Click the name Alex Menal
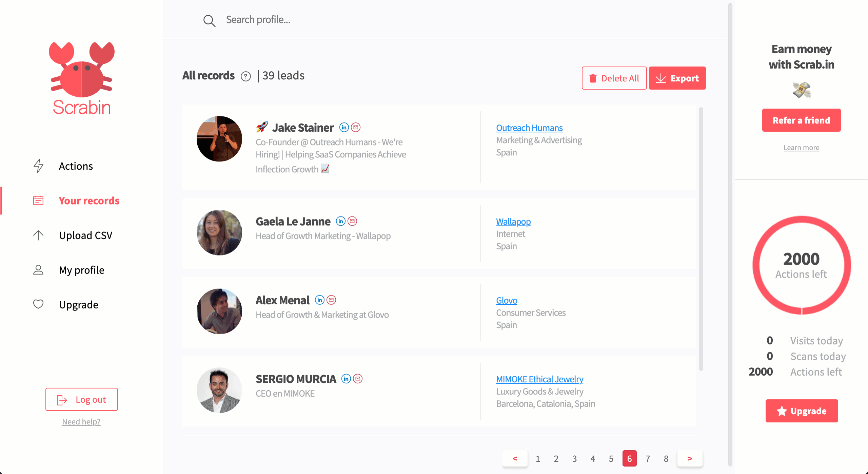 [x=282, y=300]
